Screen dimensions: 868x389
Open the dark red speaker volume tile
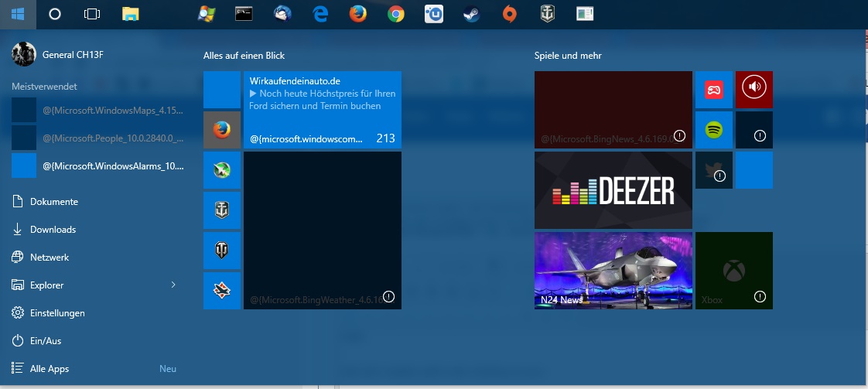click(x=754, y=90)
